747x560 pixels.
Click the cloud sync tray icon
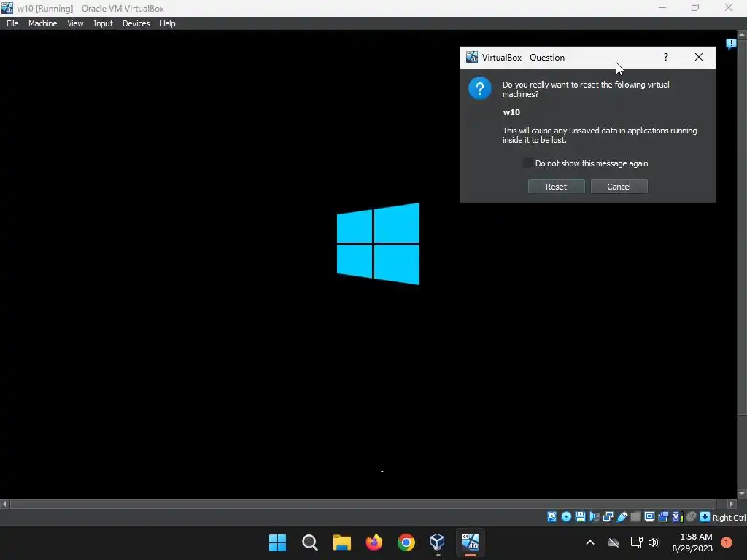tap(614, 542)
